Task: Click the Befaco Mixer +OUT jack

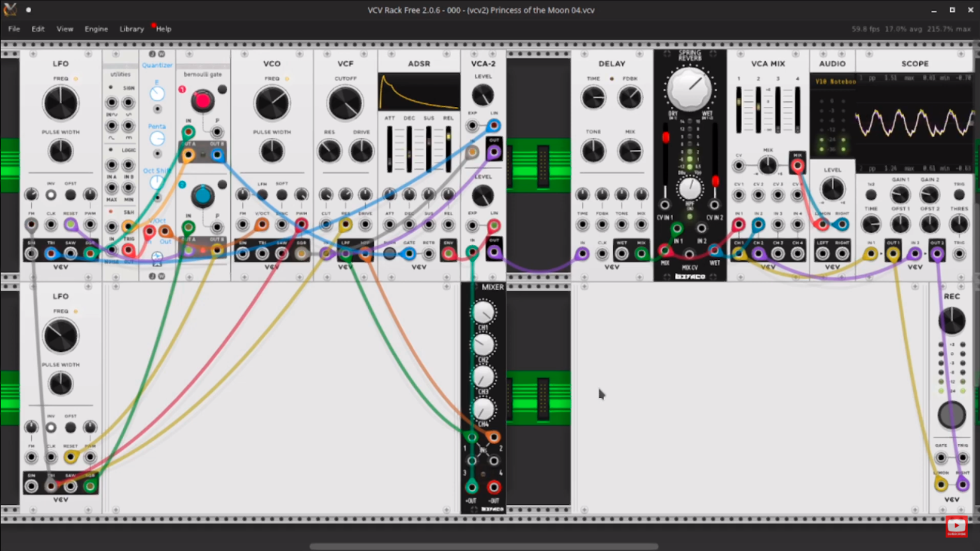Action: click(471, 487)
